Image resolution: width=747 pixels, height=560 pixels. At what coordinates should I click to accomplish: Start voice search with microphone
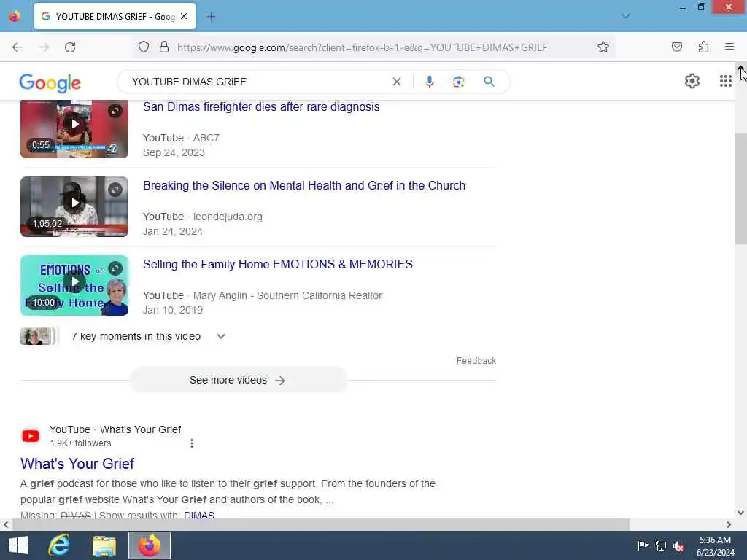pyautogui.click(x=429, y=82)
